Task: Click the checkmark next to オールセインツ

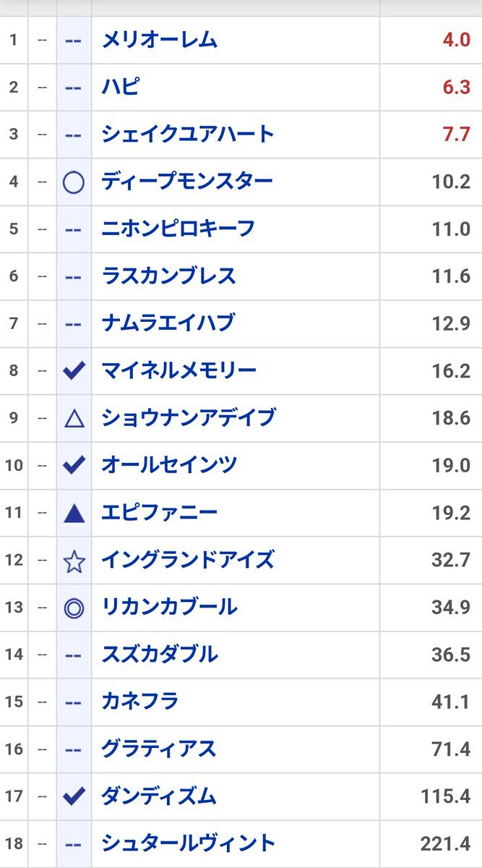Action: tap(74, 465)
